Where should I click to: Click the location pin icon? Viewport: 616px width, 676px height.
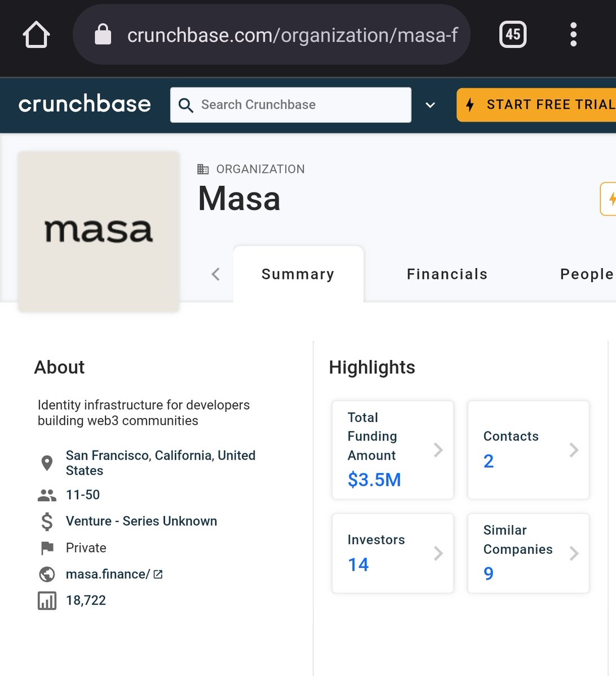tap(47, 463)
